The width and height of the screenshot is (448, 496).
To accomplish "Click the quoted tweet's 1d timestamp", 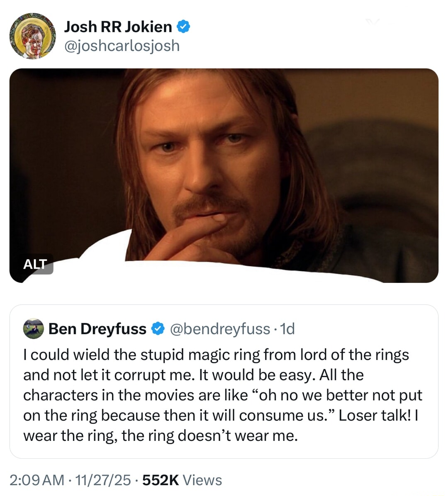I will [x=288, y=329].
